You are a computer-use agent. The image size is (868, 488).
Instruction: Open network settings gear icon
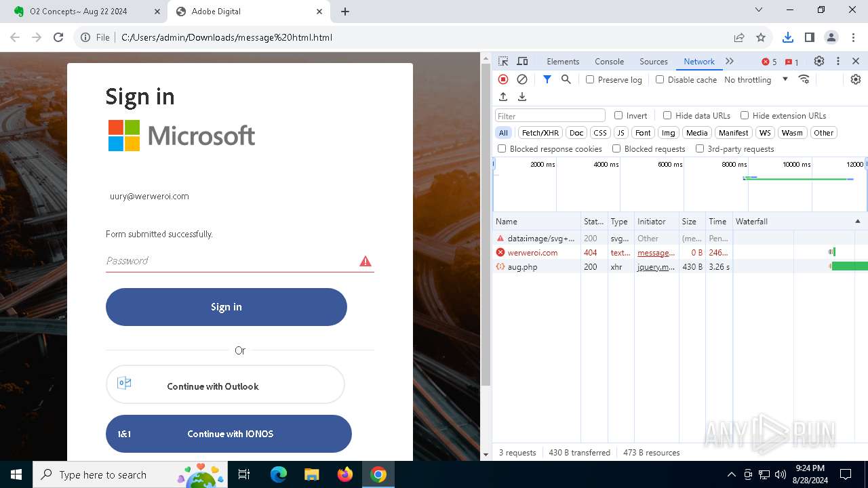[x=856, y=79]
